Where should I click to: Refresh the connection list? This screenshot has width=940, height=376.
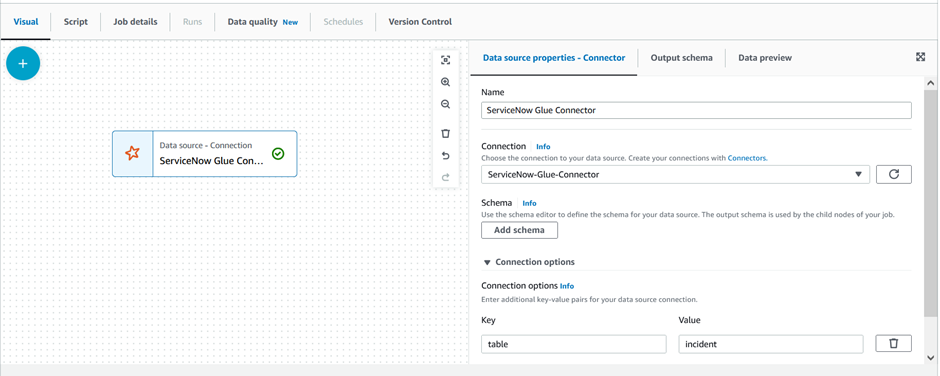(x=894, y=175)
